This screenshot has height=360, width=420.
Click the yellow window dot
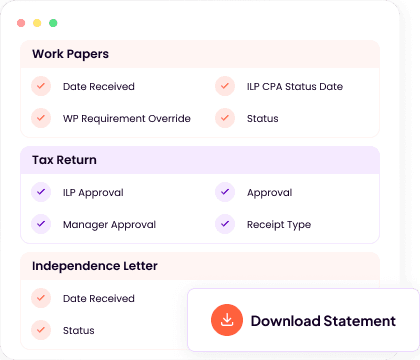(x=37, y=23)
